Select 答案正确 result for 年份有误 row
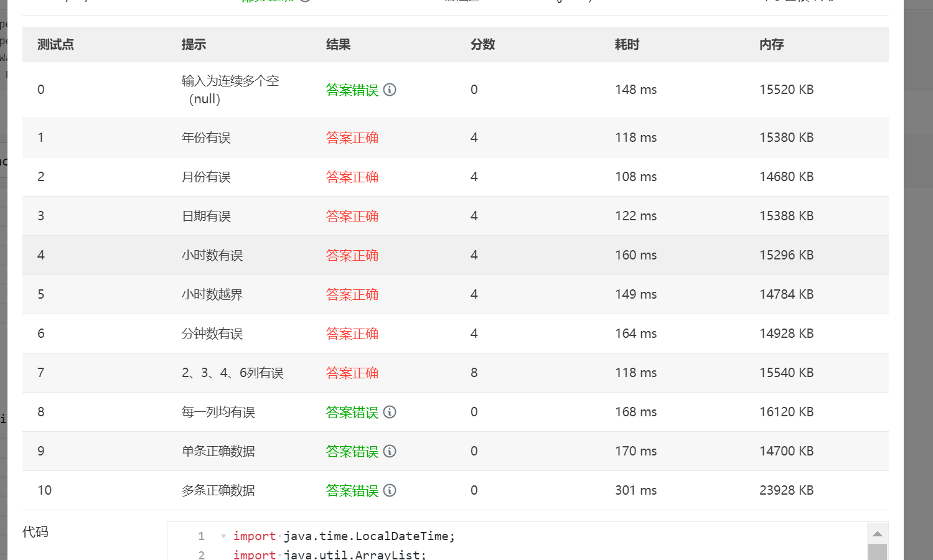Viewport: 933px width, 560px height. pyautogui.click(x=352, y=138)
